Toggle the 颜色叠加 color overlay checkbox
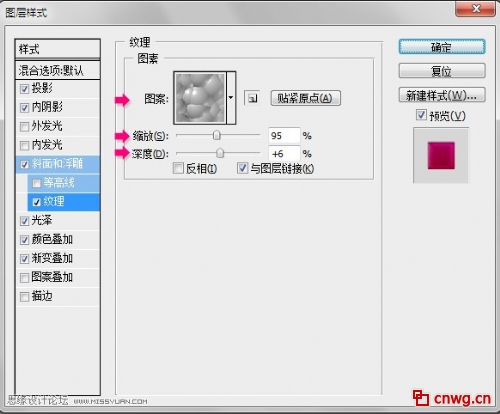The width and height of the screenshot is (500, 414). click(24, 240)
